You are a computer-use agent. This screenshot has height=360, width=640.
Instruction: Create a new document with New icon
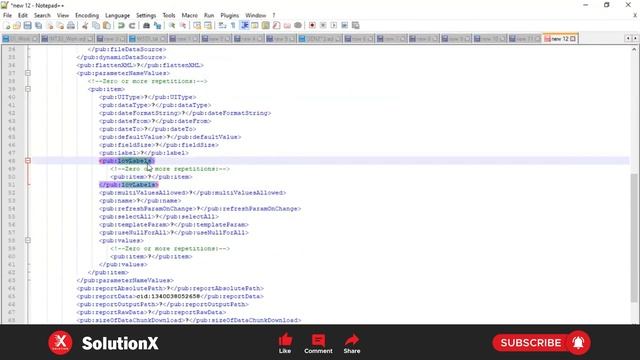7,26
